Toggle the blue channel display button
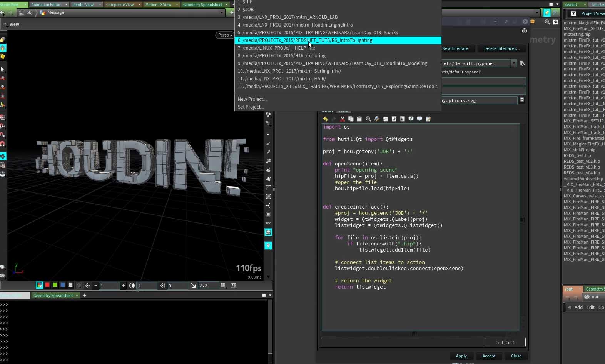Viewport: 605px width, 364px height. coord(62,285)
